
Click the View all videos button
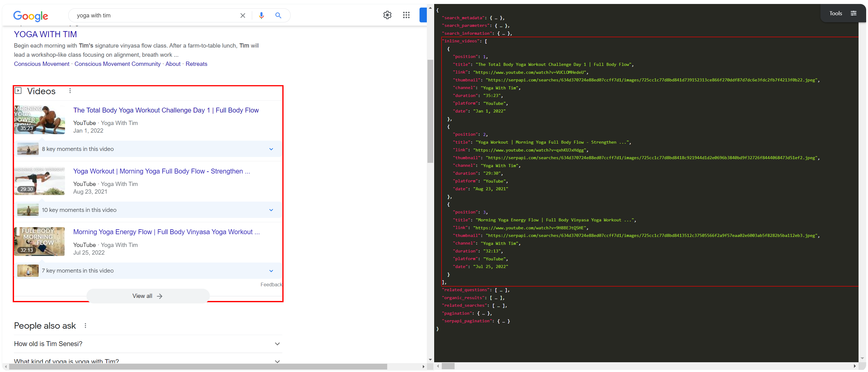tap(147, 296)
